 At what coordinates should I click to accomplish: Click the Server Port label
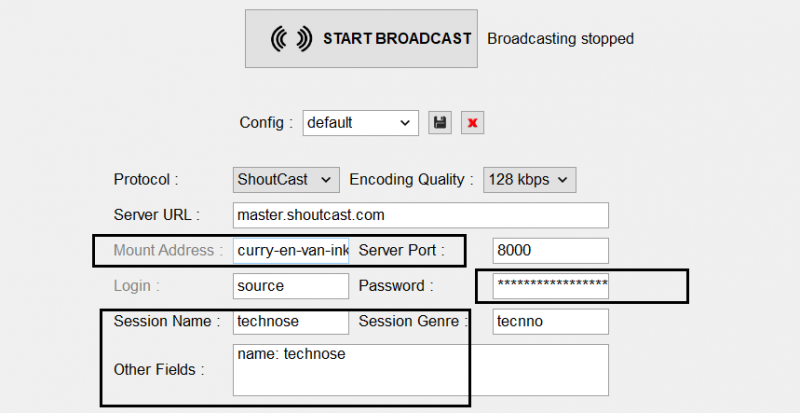tap(402, 250)
